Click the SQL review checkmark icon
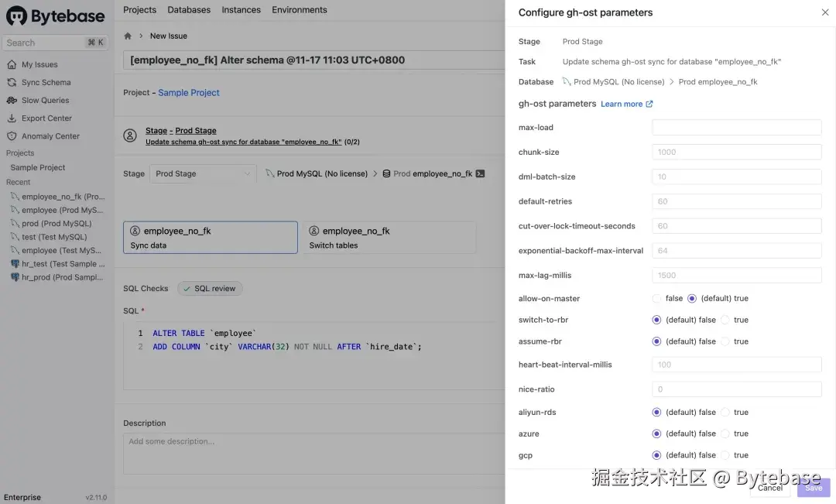Image resolution: width=836 pixels, height=504 pixels. [187, 289]
